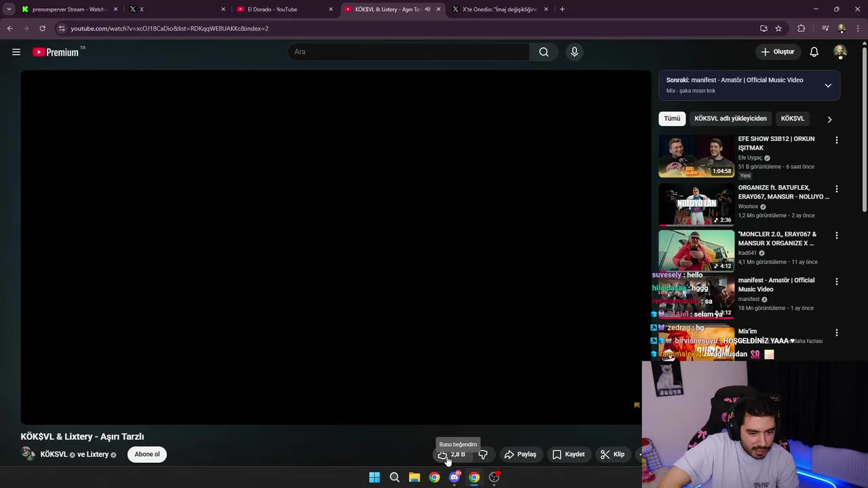This screenshot has height=488, width=868.
Task: Save the video with Kaydet
Action: [x=568, y=455]
